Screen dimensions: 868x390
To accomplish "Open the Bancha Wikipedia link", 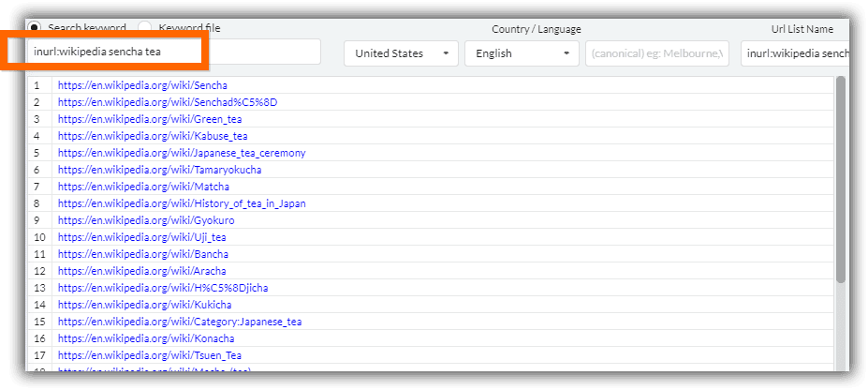I will [x=143, y=254].
